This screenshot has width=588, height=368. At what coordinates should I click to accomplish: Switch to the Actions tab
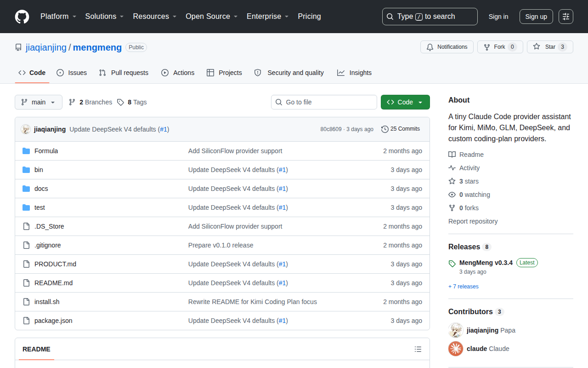(x=178, y=73)
